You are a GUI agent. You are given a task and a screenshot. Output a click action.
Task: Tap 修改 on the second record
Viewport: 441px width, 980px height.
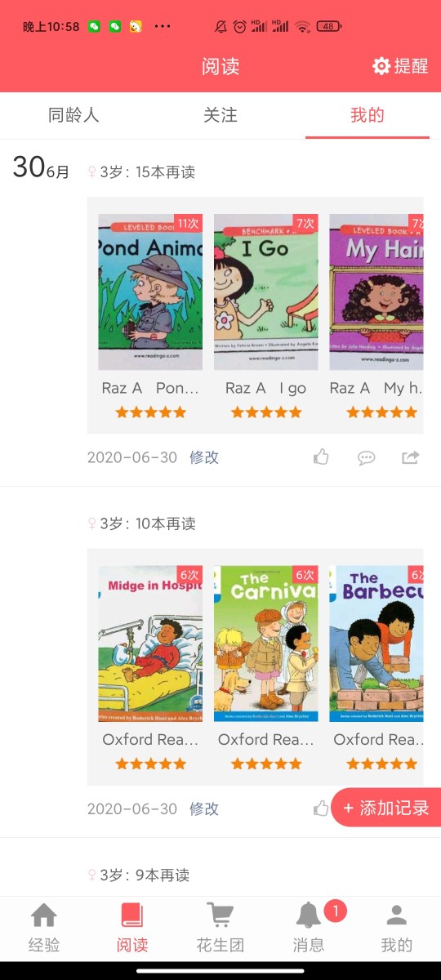204,808
